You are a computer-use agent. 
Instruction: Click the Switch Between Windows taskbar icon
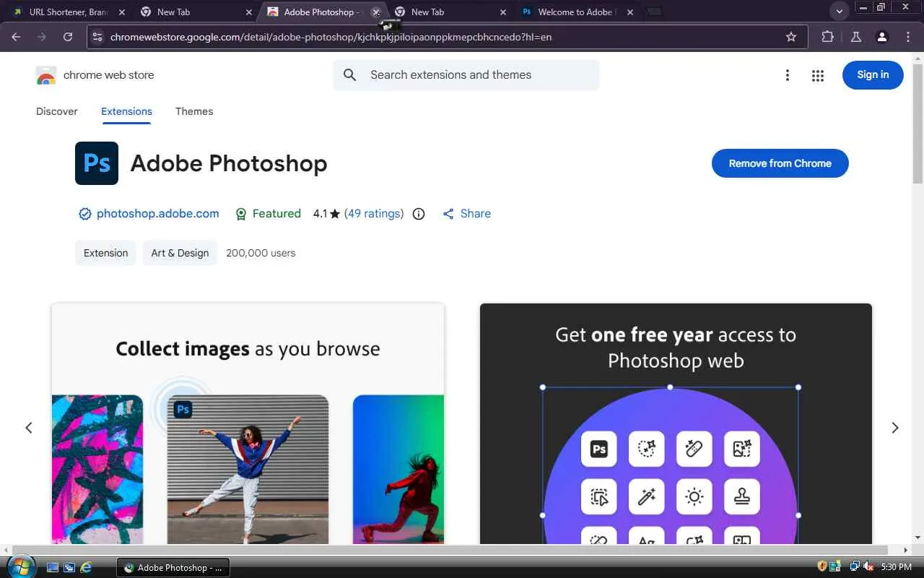69,568
